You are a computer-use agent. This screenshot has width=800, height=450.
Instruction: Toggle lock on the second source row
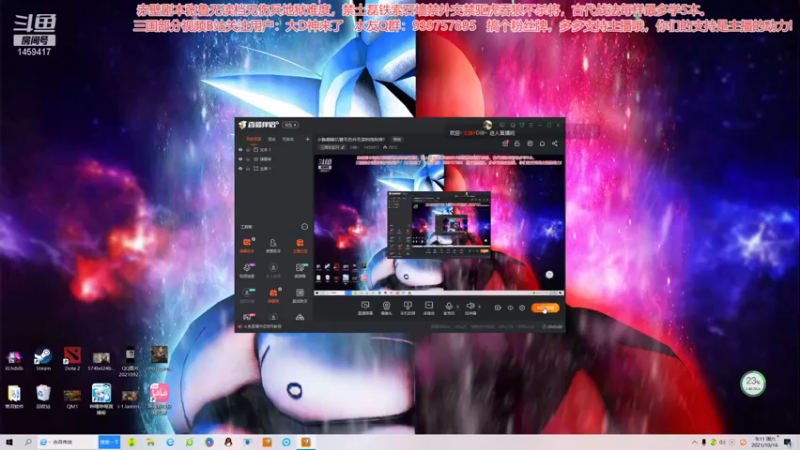[x=248, y=159]
